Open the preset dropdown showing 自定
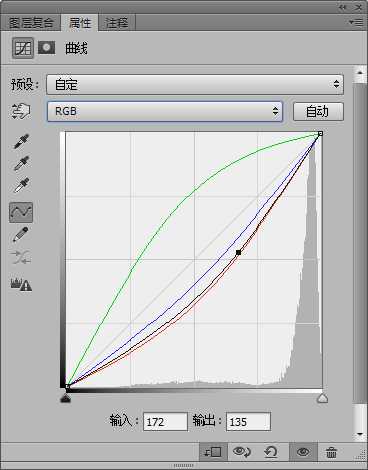Viewport: 368px width, 470px height. click(195, 84)
